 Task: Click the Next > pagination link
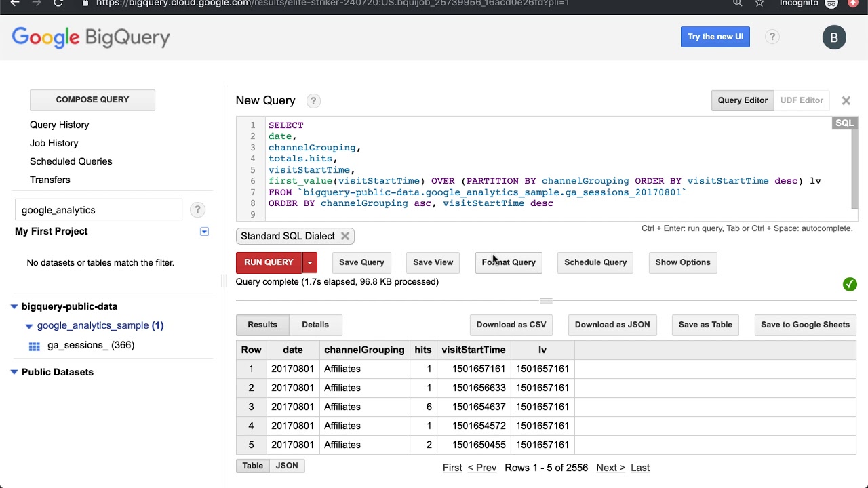click(x=610, y=468)
